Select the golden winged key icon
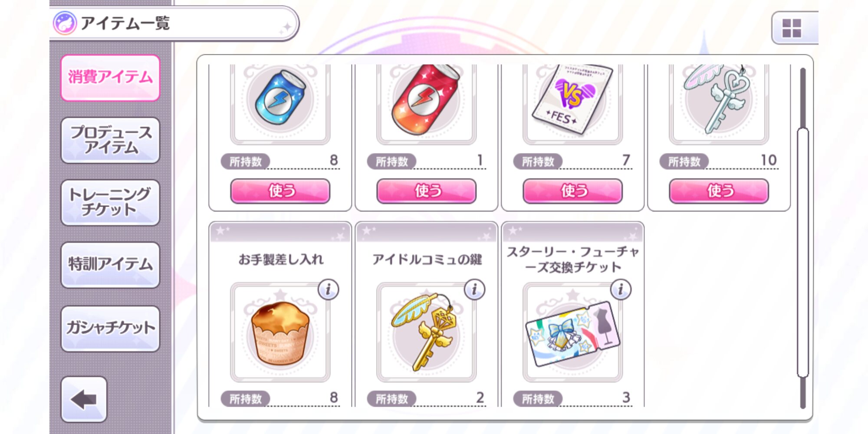Viewport: 868px width, 434px height. [427, 332]
